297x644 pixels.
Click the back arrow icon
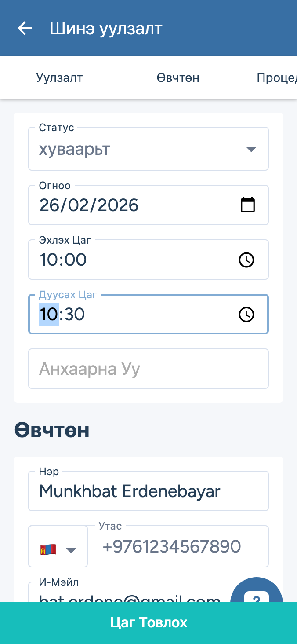tap(25, 29)
